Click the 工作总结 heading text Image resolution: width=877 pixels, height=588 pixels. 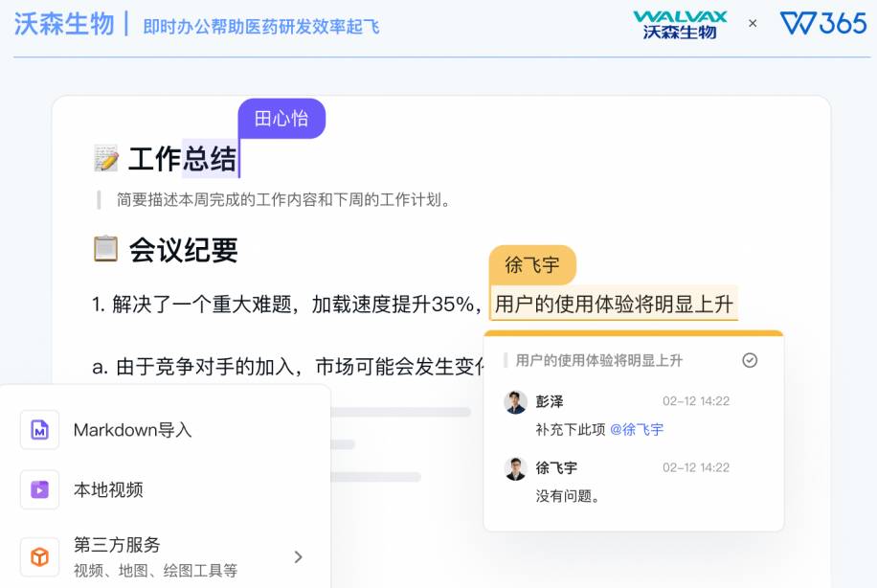[x=182, y=158]
